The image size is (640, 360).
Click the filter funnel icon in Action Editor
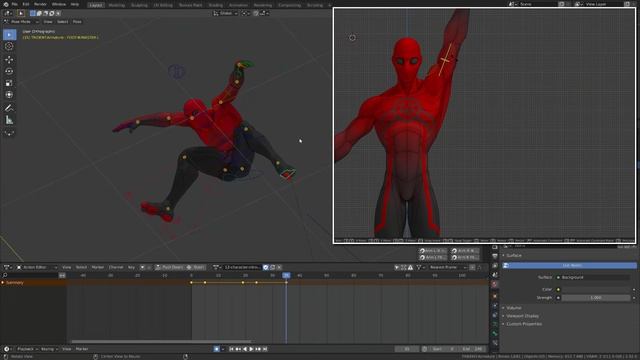tap(419, 267)
